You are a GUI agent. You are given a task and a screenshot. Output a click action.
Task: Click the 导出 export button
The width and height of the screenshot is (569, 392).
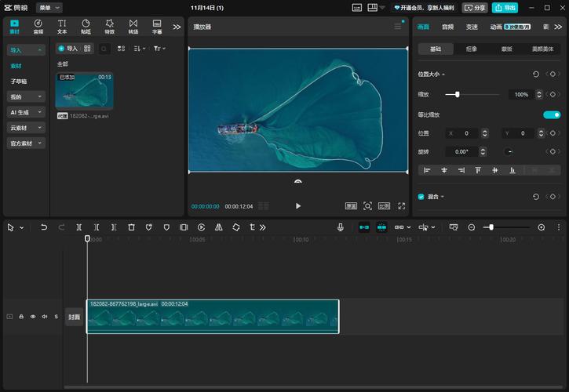tap(505, 7)
